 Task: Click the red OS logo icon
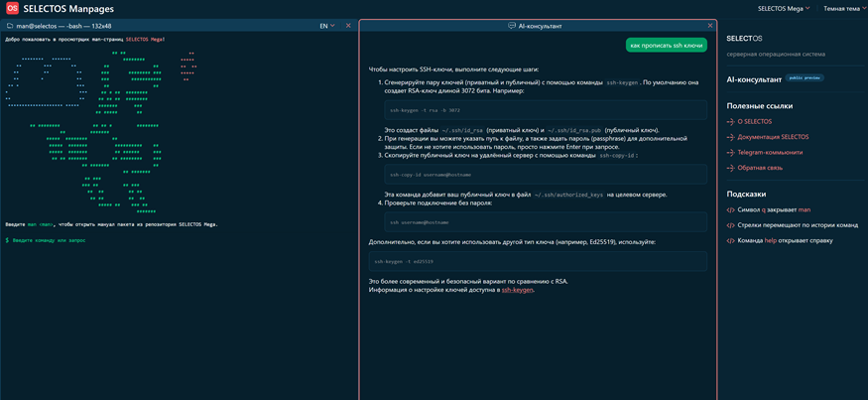click(12, 8)
